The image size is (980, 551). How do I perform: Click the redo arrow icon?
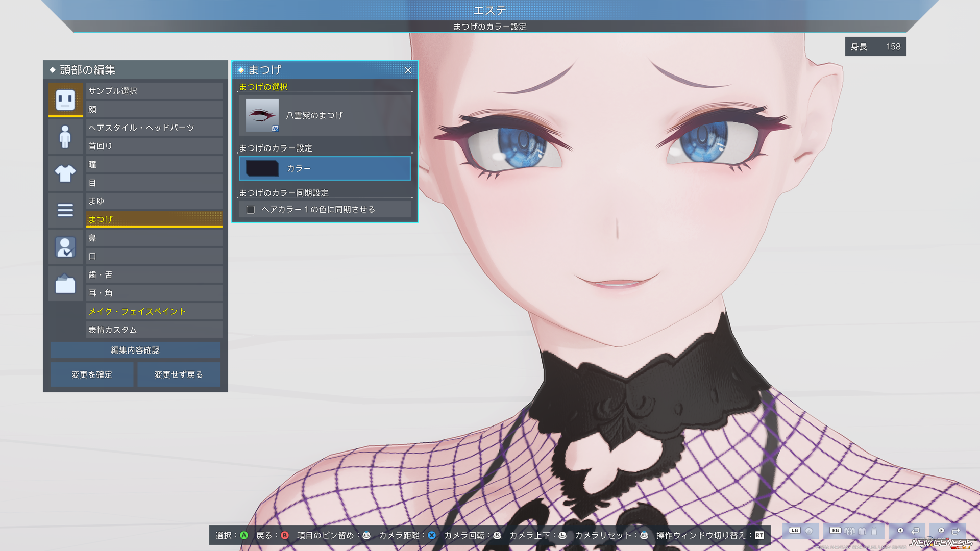[956, 531]
